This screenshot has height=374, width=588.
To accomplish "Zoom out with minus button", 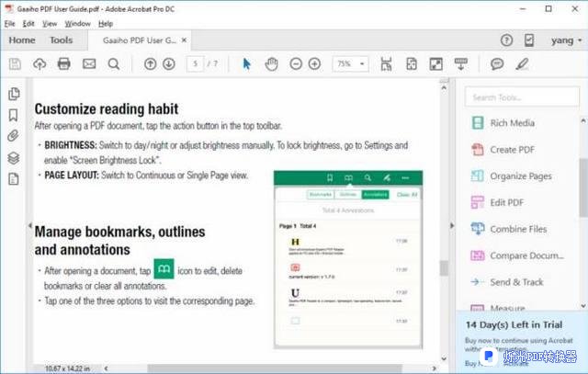I will [296, 64].
